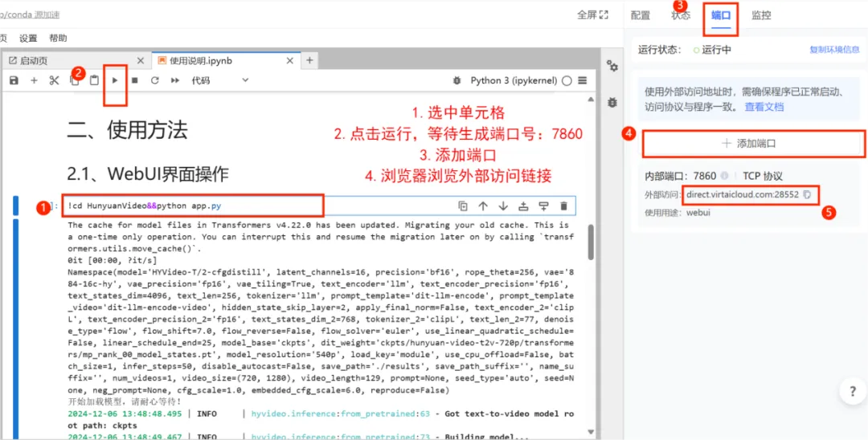Viewport: 868px width, 440px height.
Task: Paste cell using the clipboard icon
Action: pyautogui.click(x=95, y=81)
